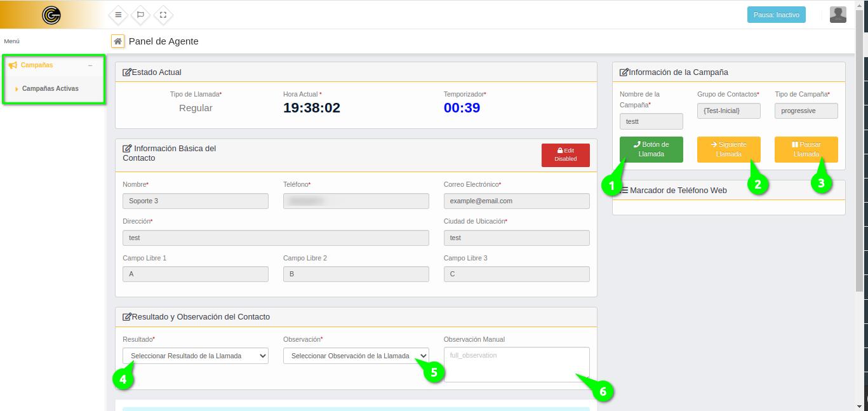868x411 pixels.
Task: Open the user avatar profile icon
Action: 838,15
